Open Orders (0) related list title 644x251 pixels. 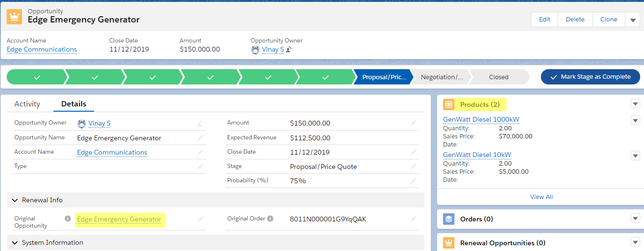(x=476, y=219)
